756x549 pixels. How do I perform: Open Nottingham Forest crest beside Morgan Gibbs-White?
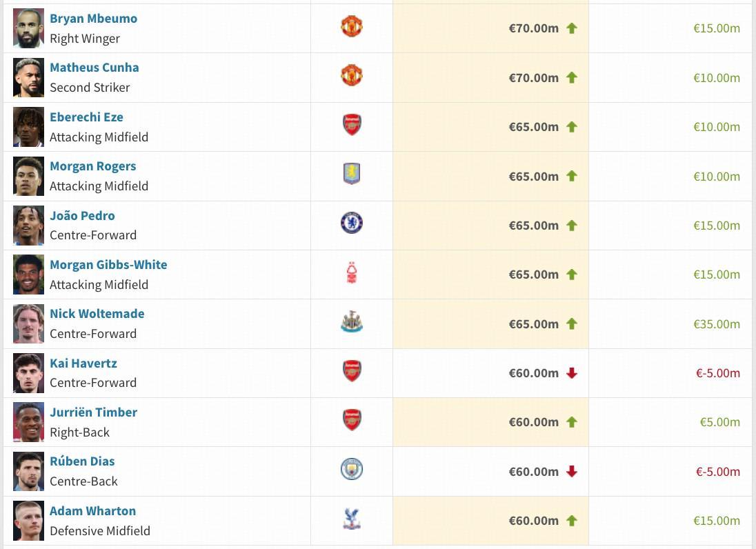pos(352,274)
